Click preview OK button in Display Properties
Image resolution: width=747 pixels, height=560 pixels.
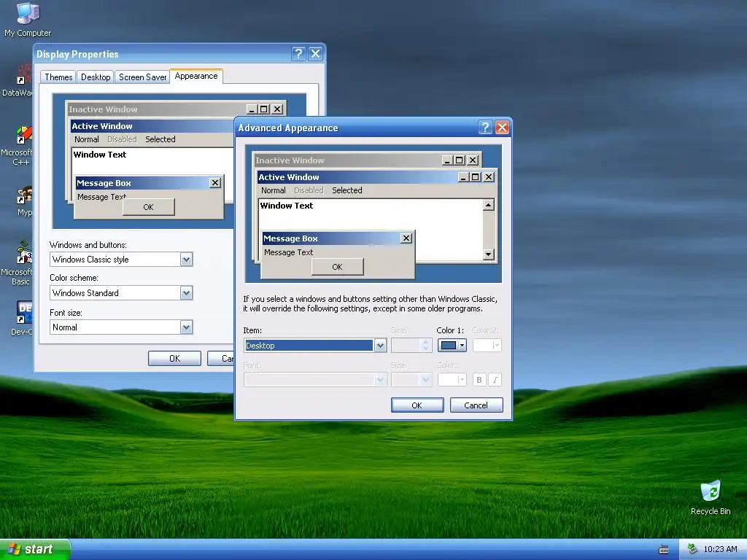[x=149, y=207]
